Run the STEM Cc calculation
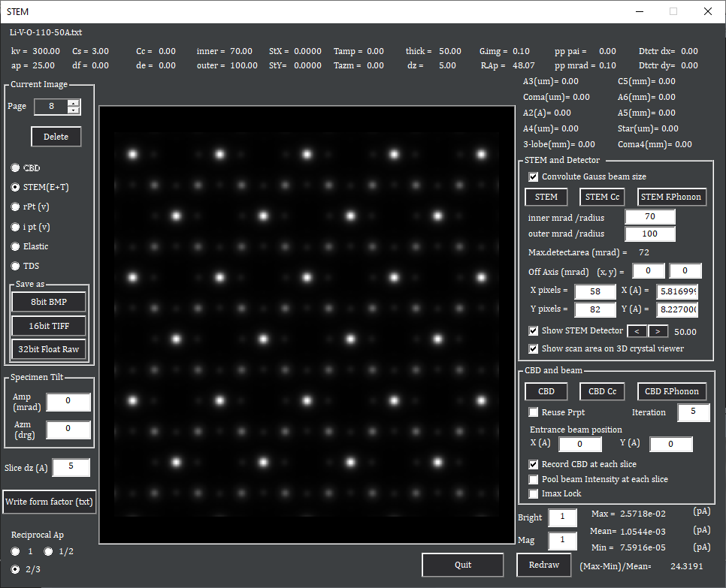The height and width of the screenshot is (588, 726). tap(603, 197)
